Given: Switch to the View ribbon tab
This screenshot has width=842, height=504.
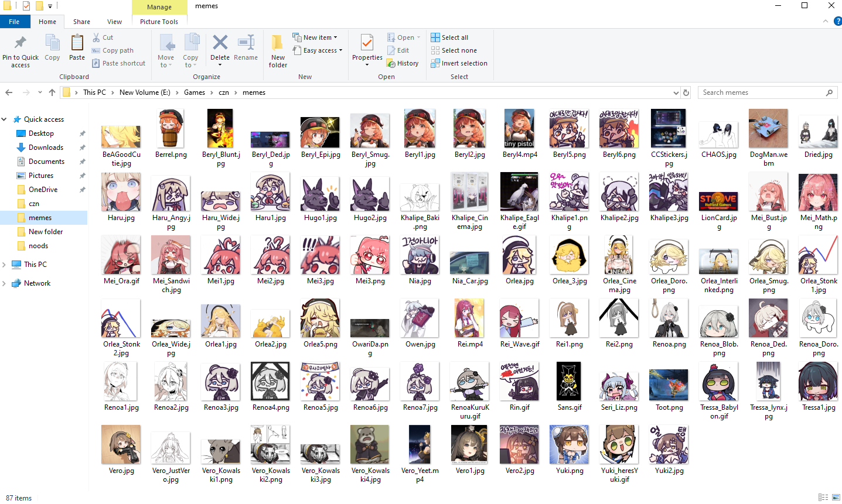Looking at the screenshot, I should pyautogui.click(x=114, y=22).
